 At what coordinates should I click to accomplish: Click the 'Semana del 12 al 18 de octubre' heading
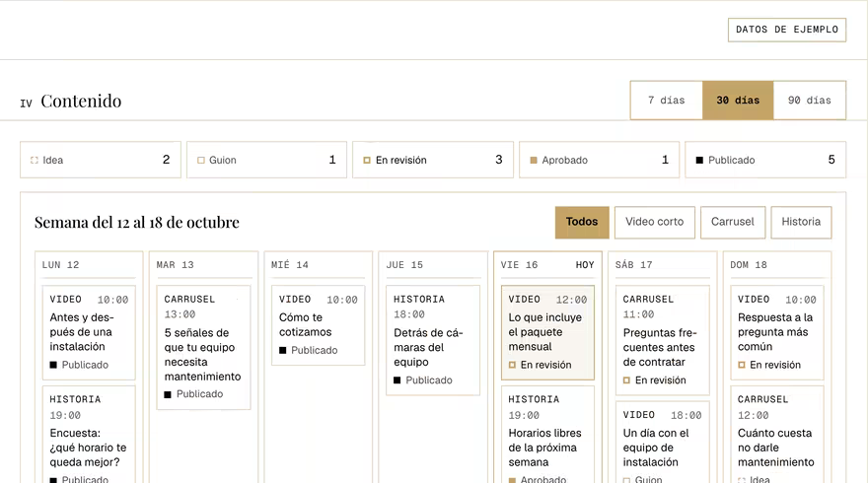(x=137, y=223)
